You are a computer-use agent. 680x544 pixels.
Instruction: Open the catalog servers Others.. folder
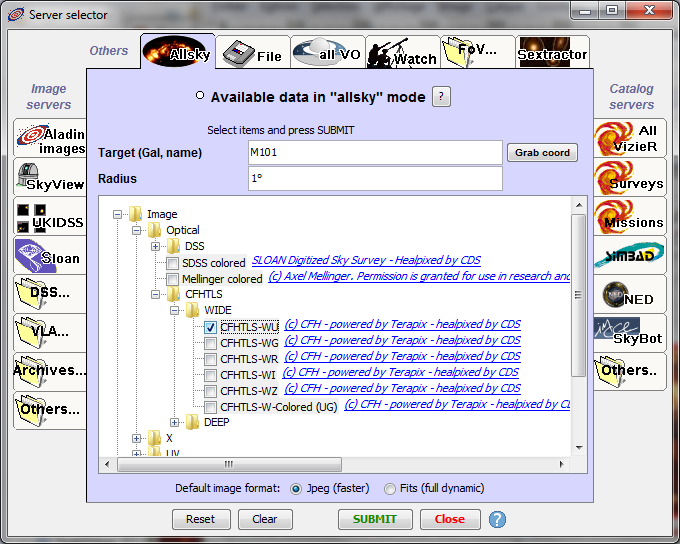click(x=630, y=372)
